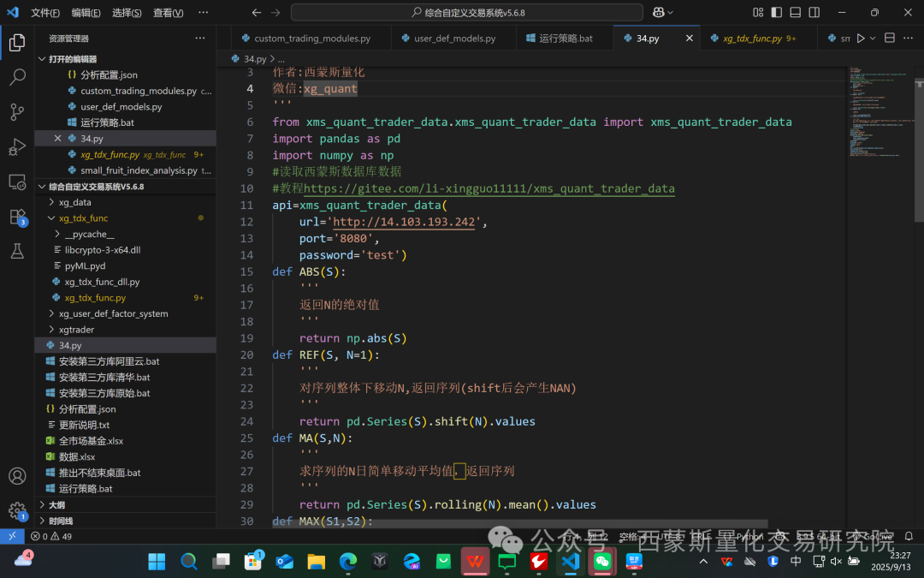The height and width of the screenshot is (578, 924).
Task: Open Microsoft Edge from the taskbar
Action: 348,562
